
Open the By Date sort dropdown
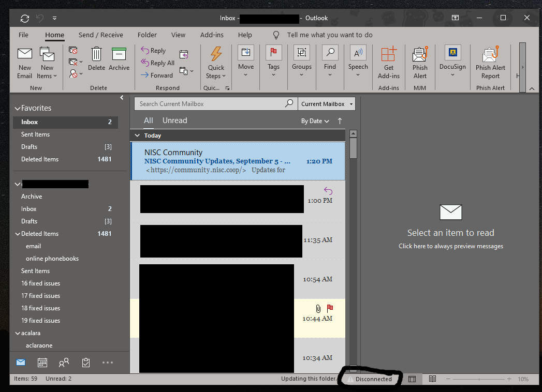(x=315, y=121)
